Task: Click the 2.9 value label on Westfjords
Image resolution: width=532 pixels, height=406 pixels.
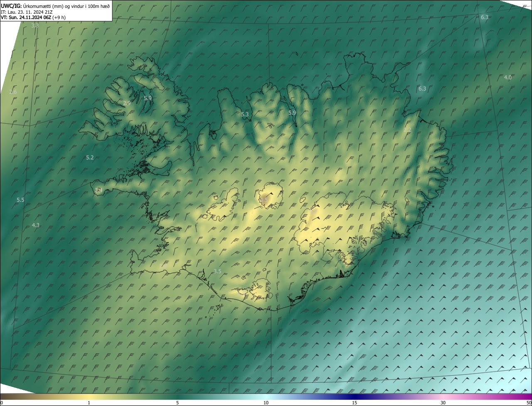Action: pyautogui.click(x=127, y=103)
